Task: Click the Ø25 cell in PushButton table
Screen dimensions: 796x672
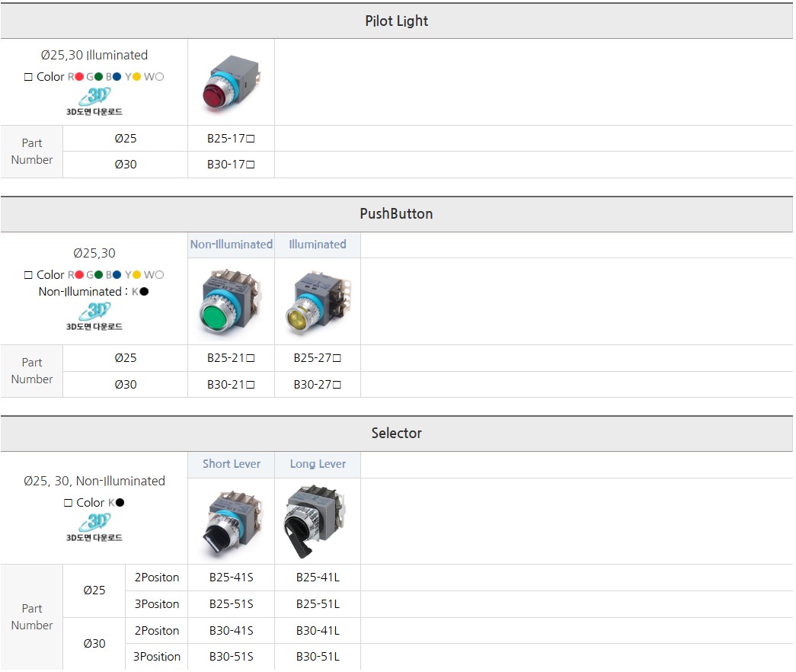Action: click(126, 358)
